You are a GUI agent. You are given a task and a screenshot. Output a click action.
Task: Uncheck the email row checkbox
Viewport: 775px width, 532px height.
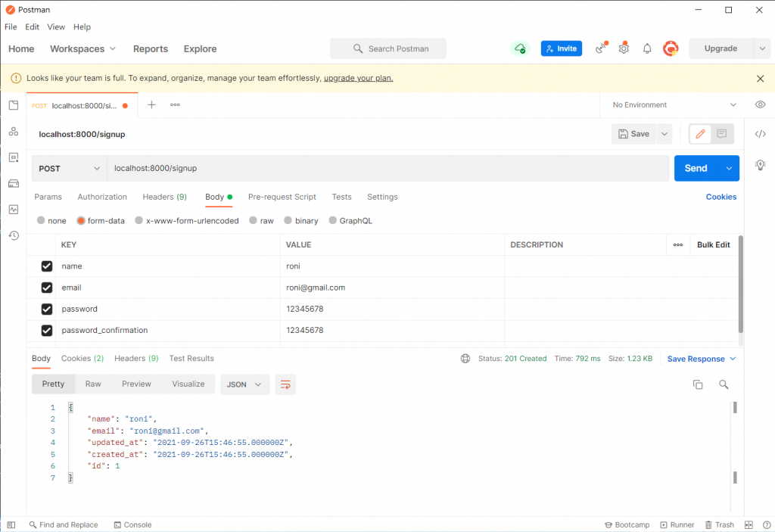[47, 288]
